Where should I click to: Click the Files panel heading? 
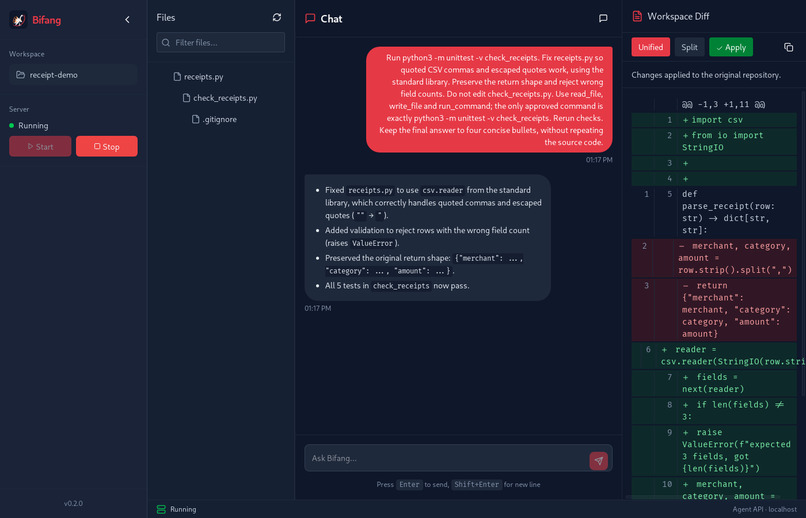[166, 17]
